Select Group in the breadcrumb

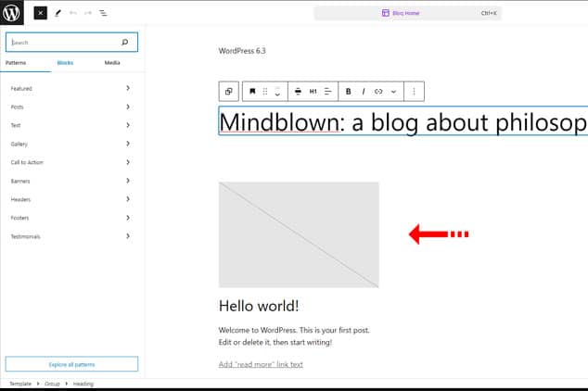pyautogui.click(x=52, y=384)
